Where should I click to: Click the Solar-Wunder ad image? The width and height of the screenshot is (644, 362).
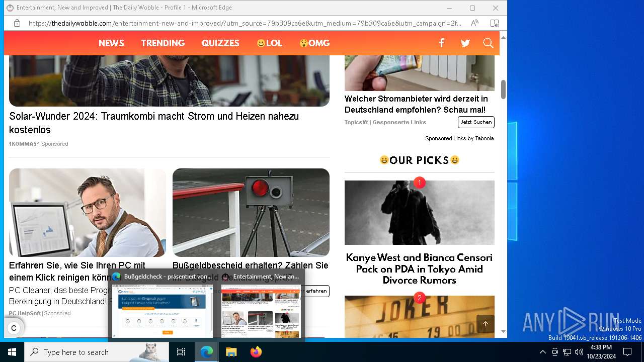[169, 80]
